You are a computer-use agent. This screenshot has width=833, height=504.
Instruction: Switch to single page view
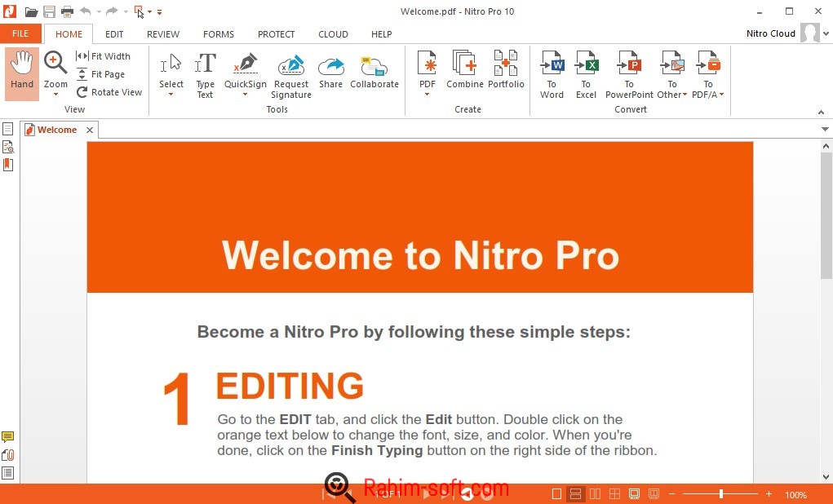[556, 494]
